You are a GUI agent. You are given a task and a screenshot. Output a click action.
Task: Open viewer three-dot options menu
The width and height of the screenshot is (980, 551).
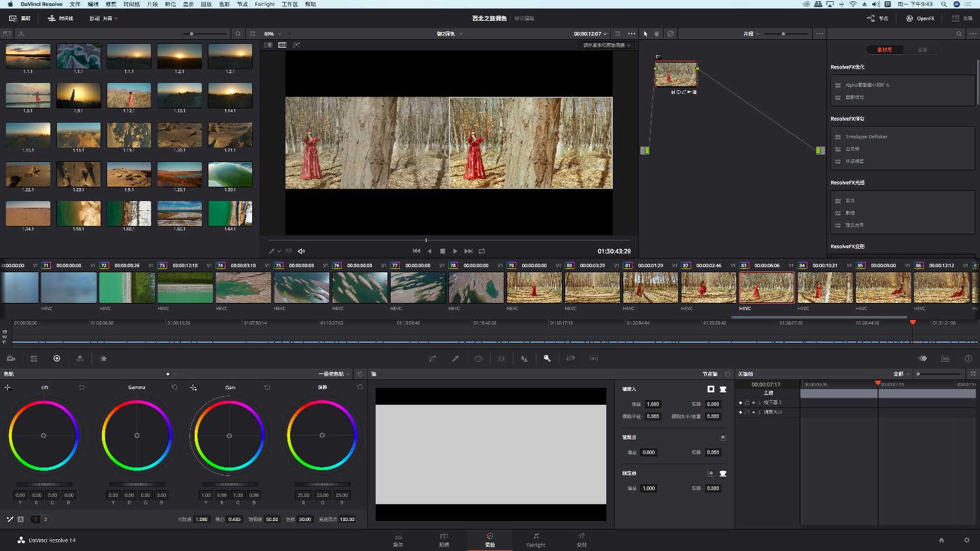[x=631, y=33]
